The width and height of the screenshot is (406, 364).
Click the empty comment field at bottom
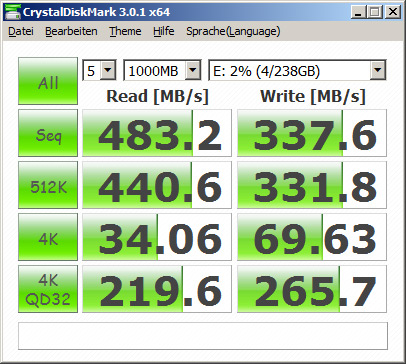(203, 336)
